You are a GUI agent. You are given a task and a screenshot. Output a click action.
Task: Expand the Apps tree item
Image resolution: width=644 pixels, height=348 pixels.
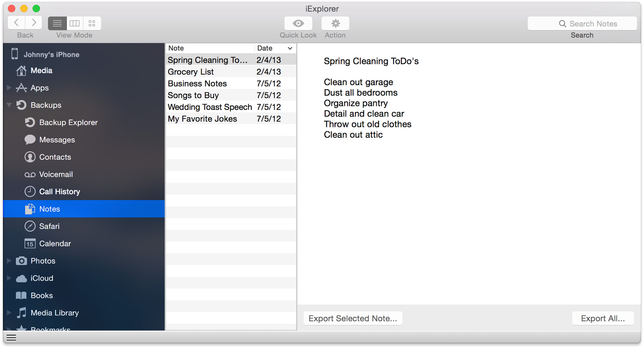(x=9, y=88)
